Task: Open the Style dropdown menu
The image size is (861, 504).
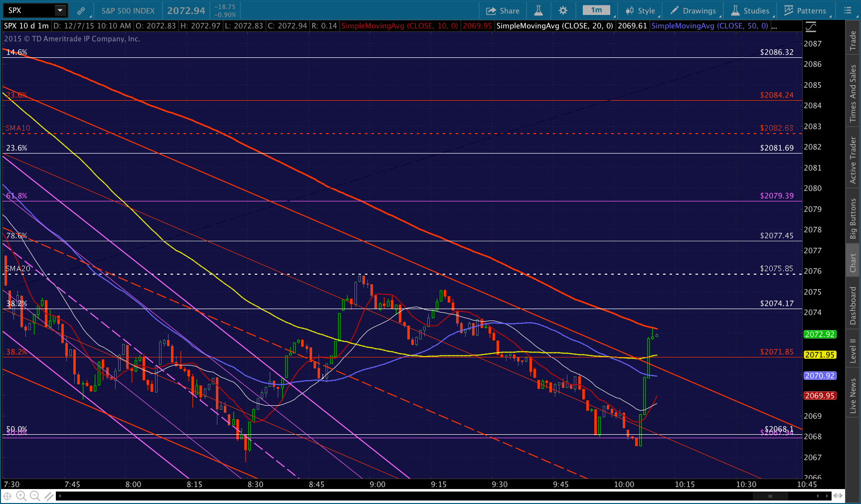Action: pos(641,10)
